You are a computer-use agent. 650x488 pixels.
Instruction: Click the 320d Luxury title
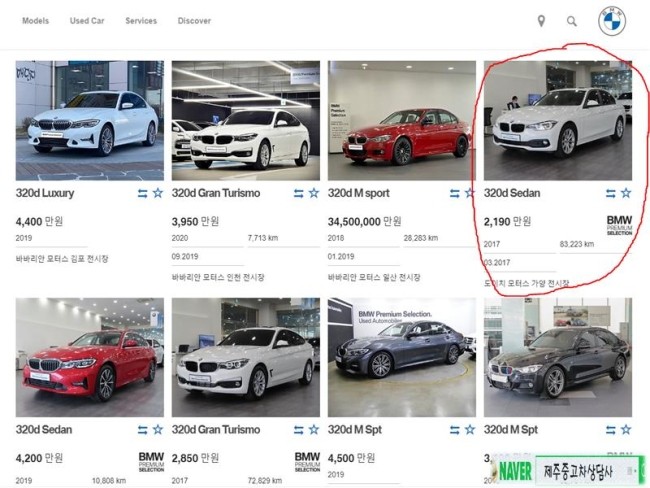click(45, 193)
